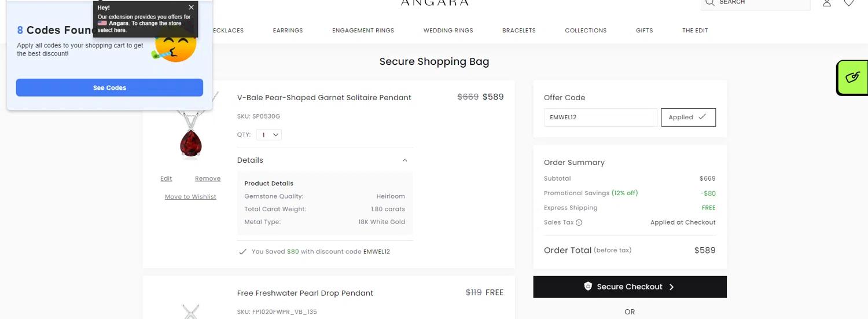Click the search magnifier icon

tap(709, 3)
